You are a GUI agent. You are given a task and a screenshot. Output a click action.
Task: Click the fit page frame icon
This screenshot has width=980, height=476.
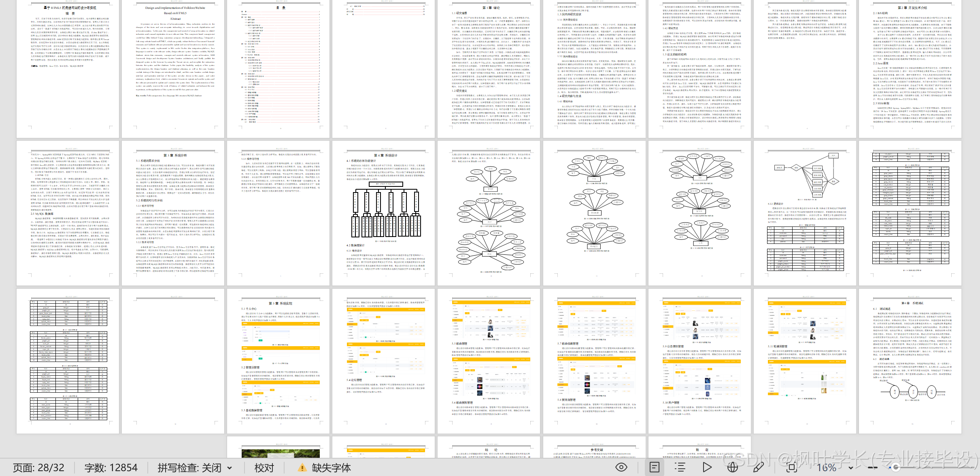coord(792,468)
